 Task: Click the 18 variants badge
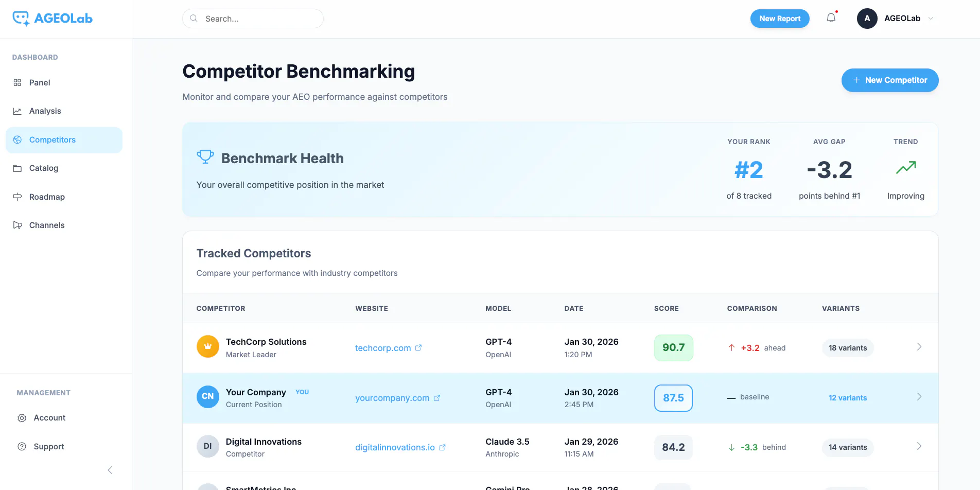tap(848, 348)
